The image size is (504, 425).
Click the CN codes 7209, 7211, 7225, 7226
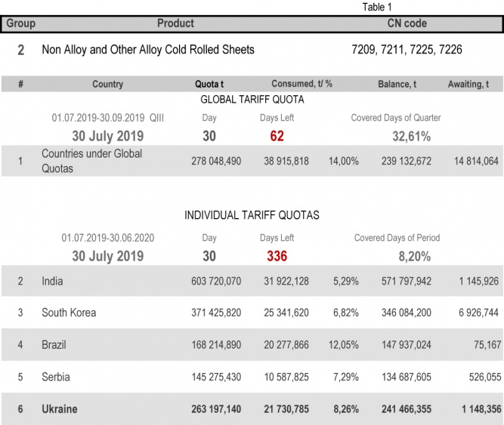pyautogui.click(x=407, y=50)
